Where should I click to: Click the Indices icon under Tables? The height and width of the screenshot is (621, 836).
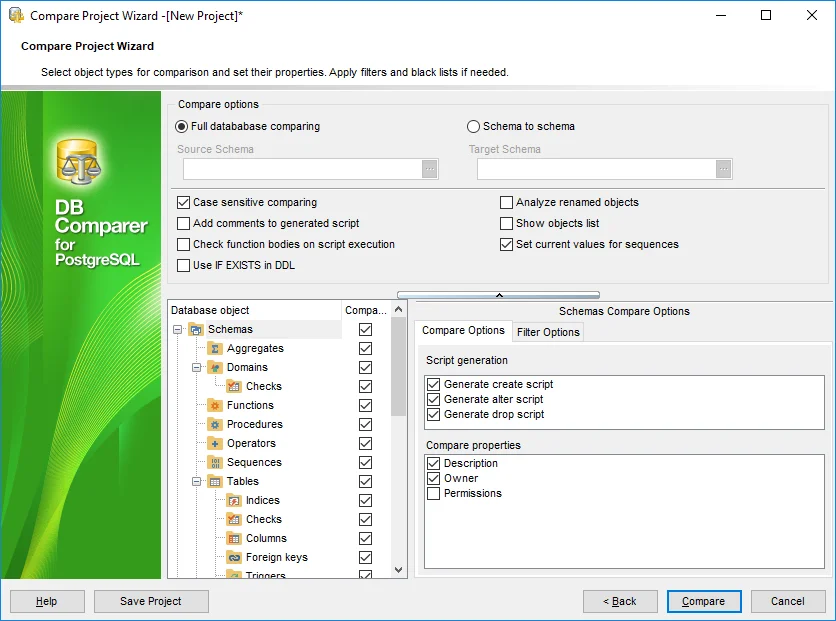(234, 501)
